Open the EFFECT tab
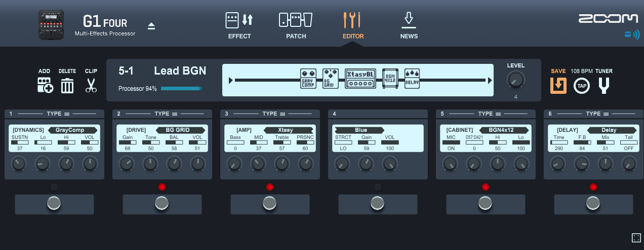Viewport: 644px width, 250px height. [239, 25]
